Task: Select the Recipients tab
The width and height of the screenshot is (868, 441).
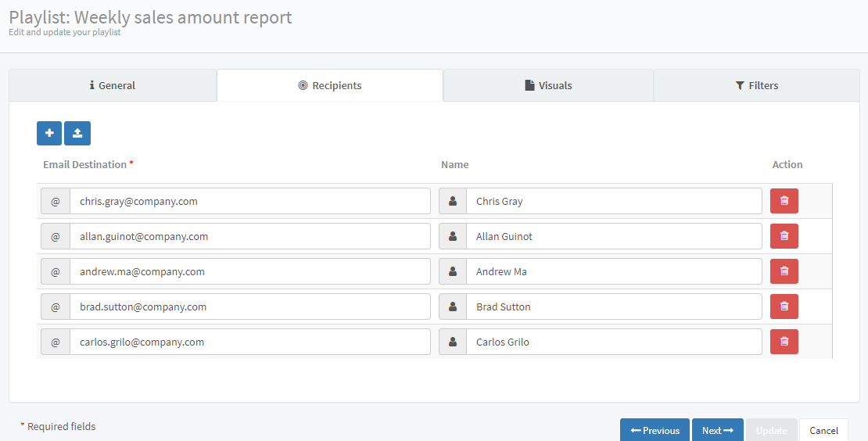Action: [330, 85]
